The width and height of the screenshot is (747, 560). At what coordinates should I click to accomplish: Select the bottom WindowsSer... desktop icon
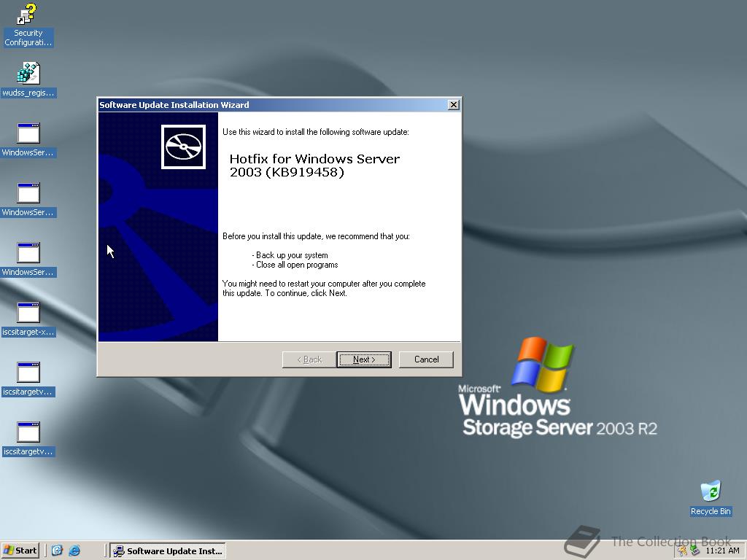pyautogui.click(x=28, y=260)
